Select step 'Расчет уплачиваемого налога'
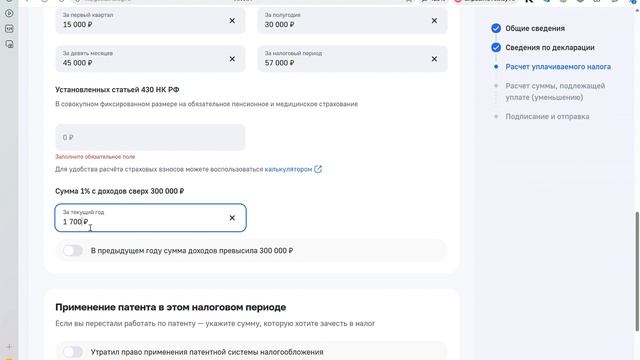The image size is (640, 360). tap(558, 67)
